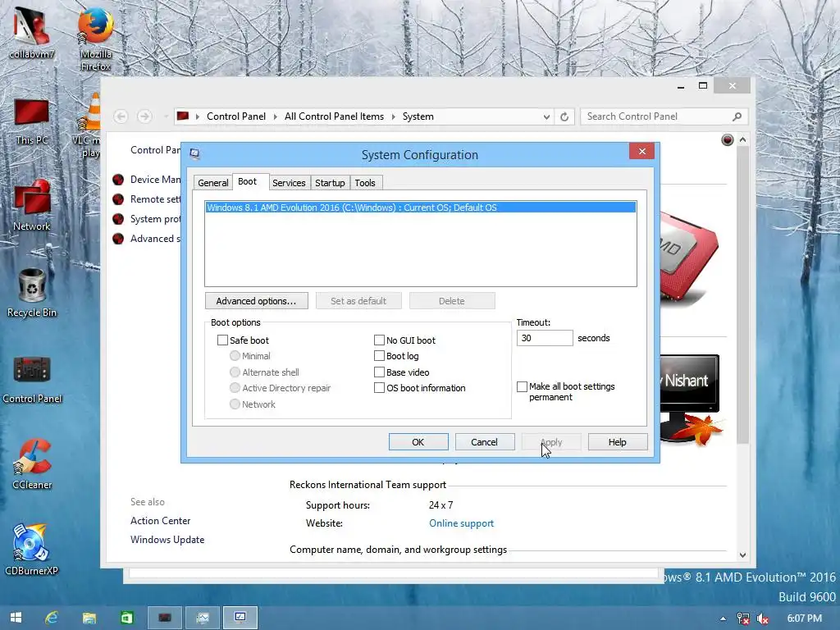Launch CCleaner from the desktop
The width and height of the screenshot is (840, 630).
pyautogui.click(x=32, y=464)
